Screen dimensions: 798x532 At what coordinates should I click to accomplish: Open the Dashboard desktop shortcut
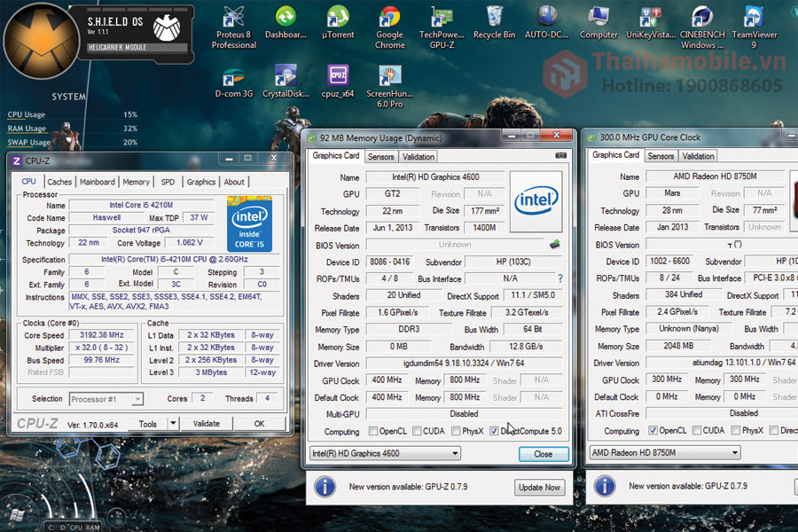286,22
